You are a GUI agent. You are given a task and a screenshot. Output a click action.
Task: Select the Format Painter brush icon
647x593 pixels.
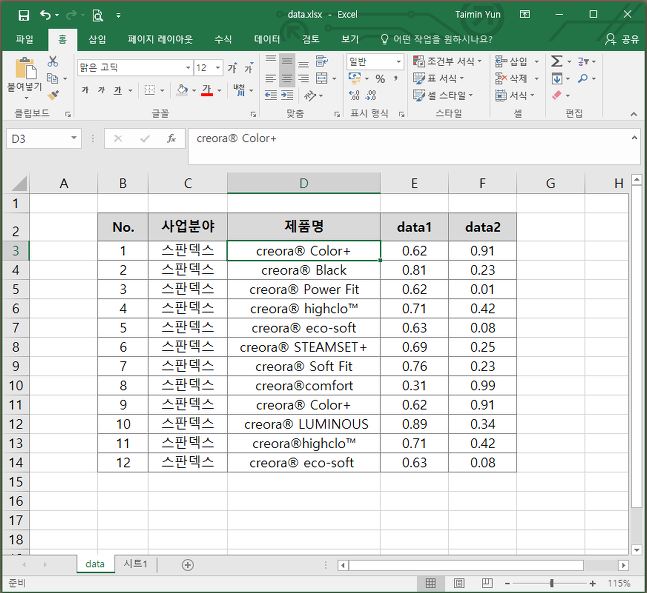53,95
